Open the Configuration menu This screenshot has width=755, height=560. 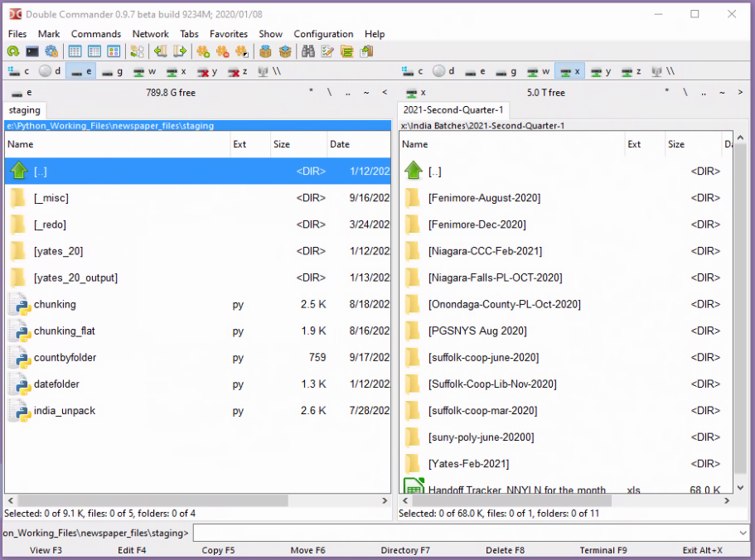pyautogui.click(x=323, y=34)
